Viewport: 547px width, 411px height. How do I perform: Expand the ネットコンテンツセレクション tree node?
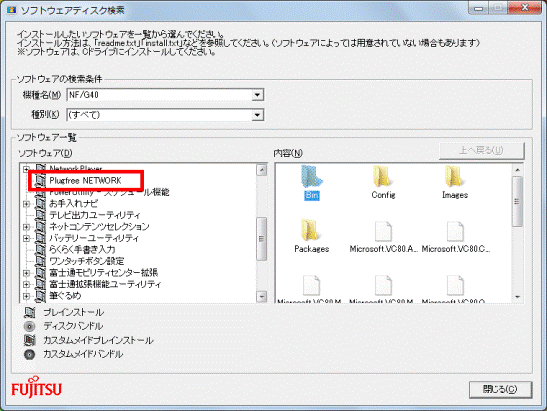tap(27, 227)
